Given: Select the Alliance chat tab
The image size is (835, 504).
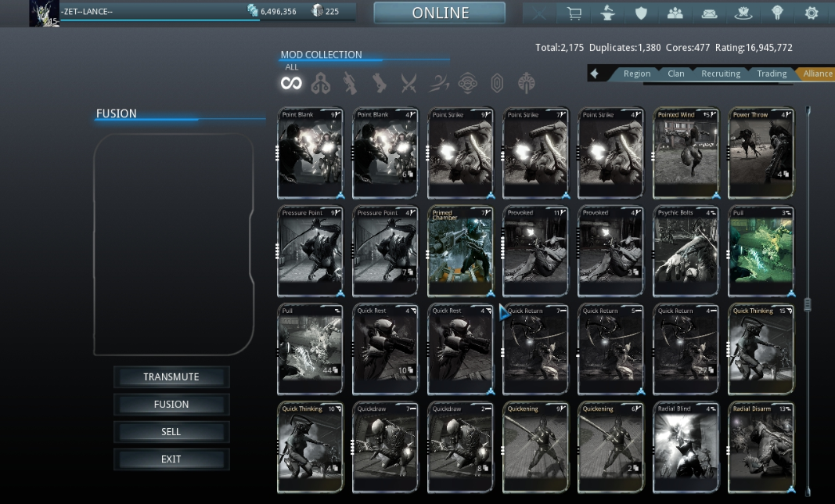Looking at the screenshot, I should 817,74.
